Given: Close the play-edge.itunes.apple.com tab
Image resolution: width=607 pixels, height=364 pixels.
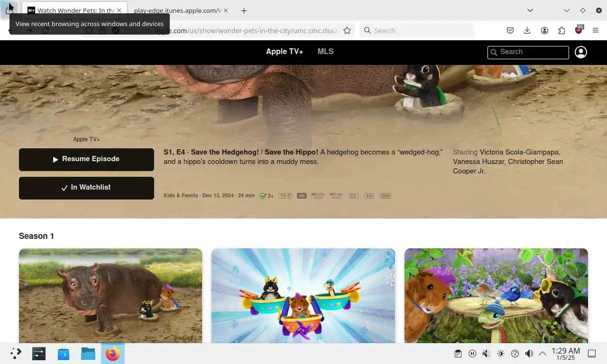Looking at the screenshot, I should pyautogui.click(x=225, y=10).
